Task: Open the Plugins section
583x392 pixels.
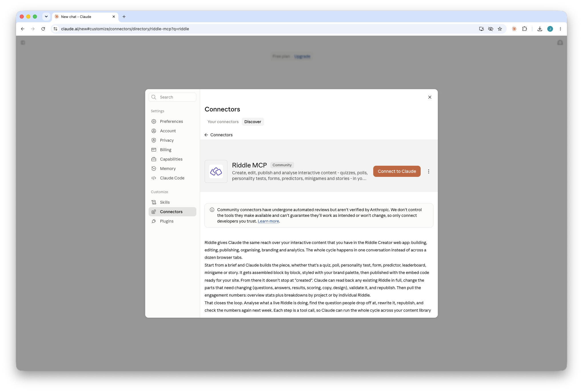Action: (172, 221)
